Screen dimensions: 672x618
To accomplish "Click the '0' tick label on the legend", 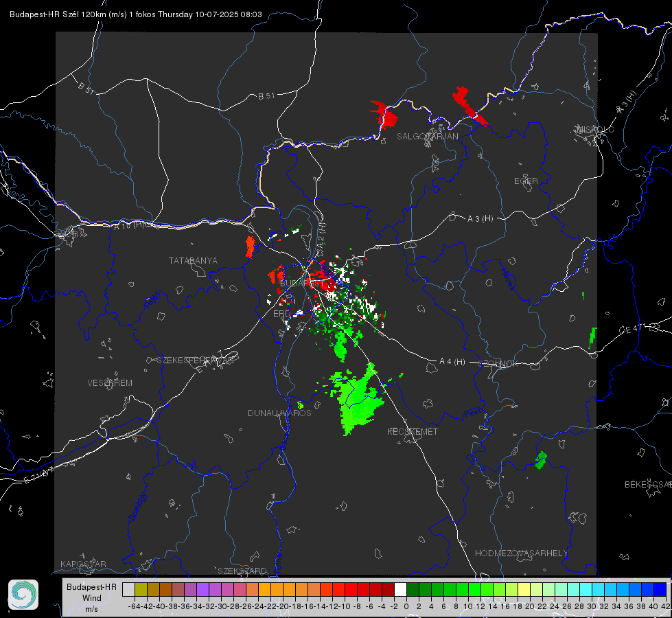I will click(406, 606).
